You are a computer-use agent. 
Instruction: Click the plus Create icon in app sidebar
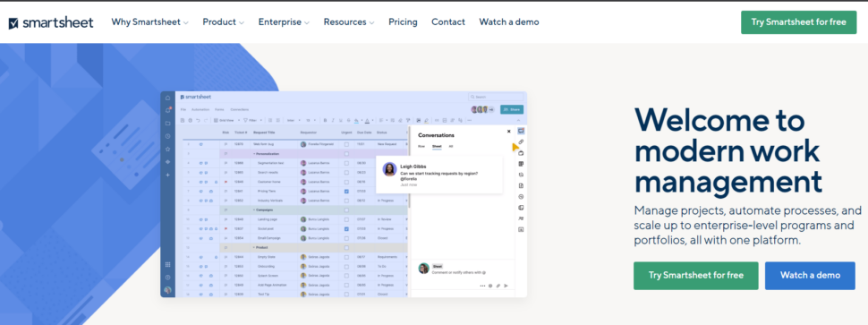click(x=167, y=175)
